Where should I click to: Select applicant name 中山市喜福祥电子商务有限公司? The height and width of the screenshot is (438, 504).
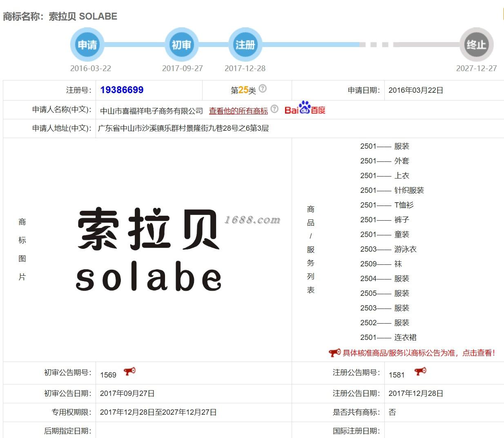[152, 111]
